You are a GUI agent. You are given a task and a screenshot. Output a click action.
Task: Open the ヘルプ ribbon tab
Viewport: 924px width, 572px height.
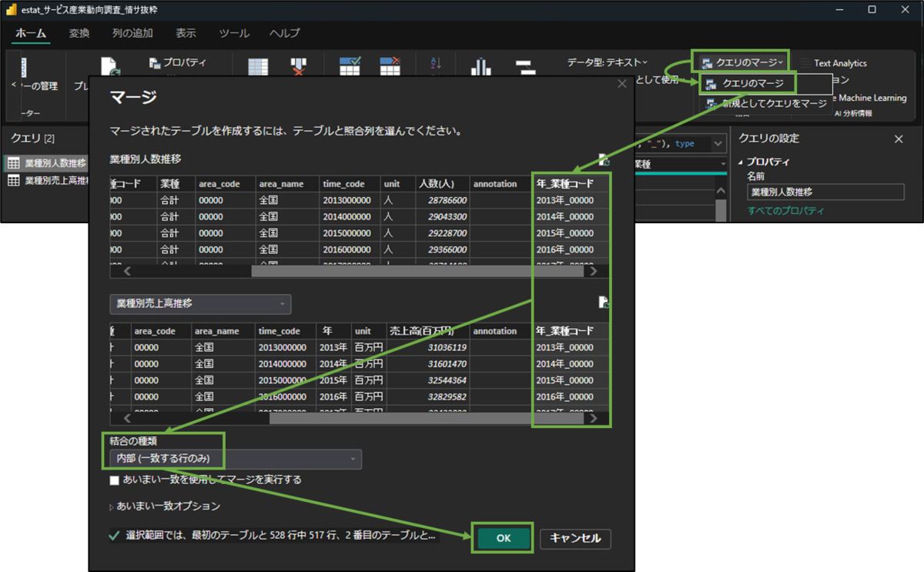click(284, 33)
